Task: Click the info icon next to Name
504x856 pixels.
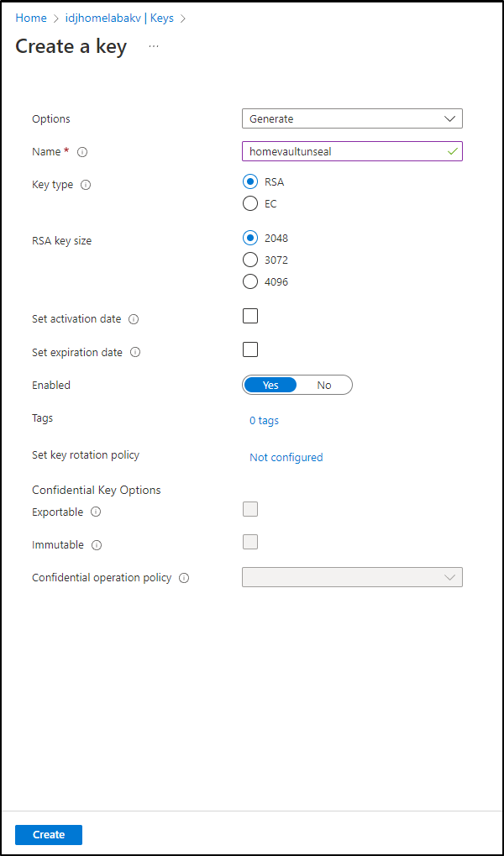Action: click(82, 152)
